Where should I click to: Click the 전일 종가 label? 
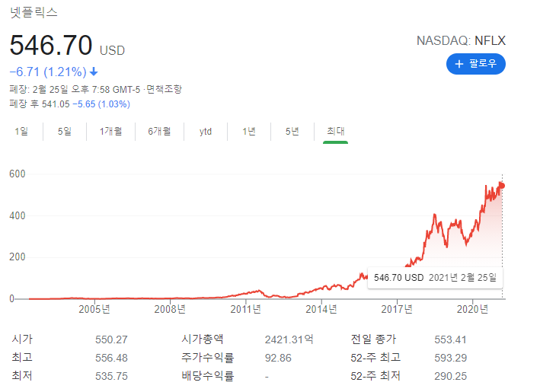click(373, 339)
